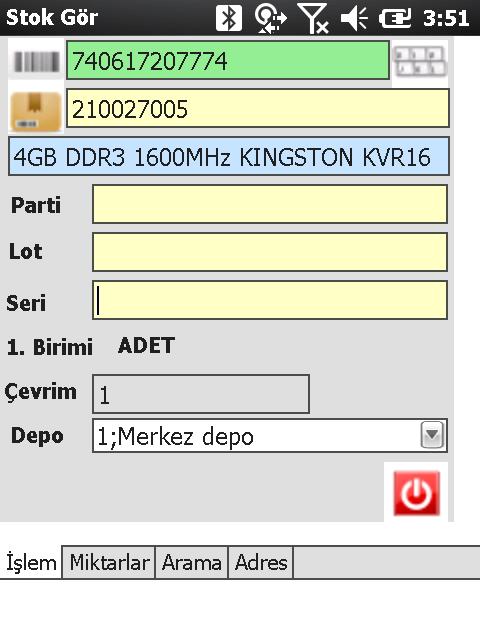Tap the signal antenna status icon
This screenshot has width=480, height=640.
313,18
